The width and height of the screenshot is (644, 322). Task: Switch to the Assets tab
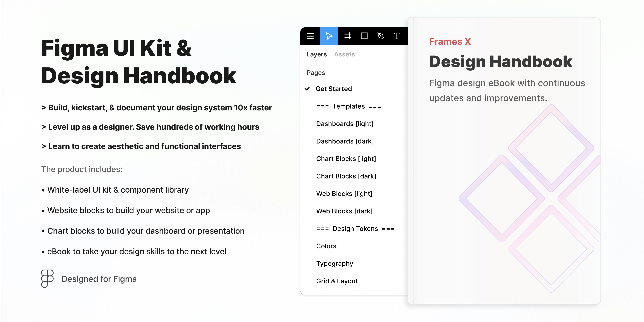345,54
